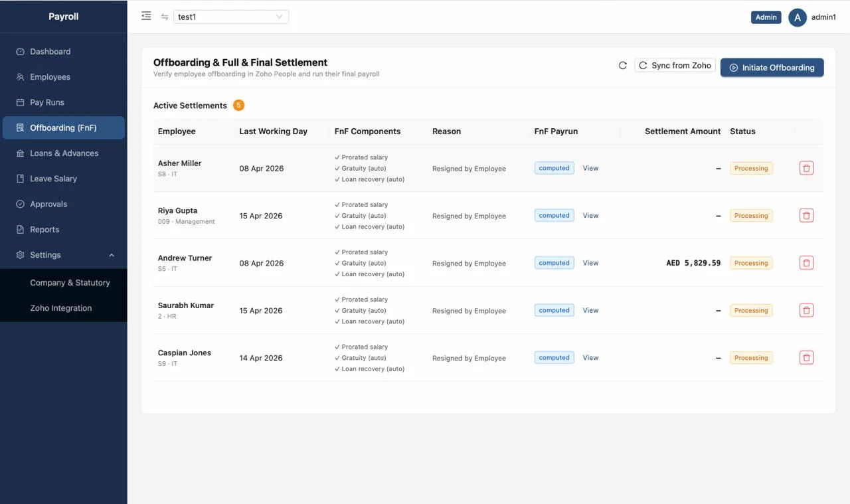This screenshot has width=850, height=504.
Task: Open admin1 user avatar
Action: click(x=798, y=17)
